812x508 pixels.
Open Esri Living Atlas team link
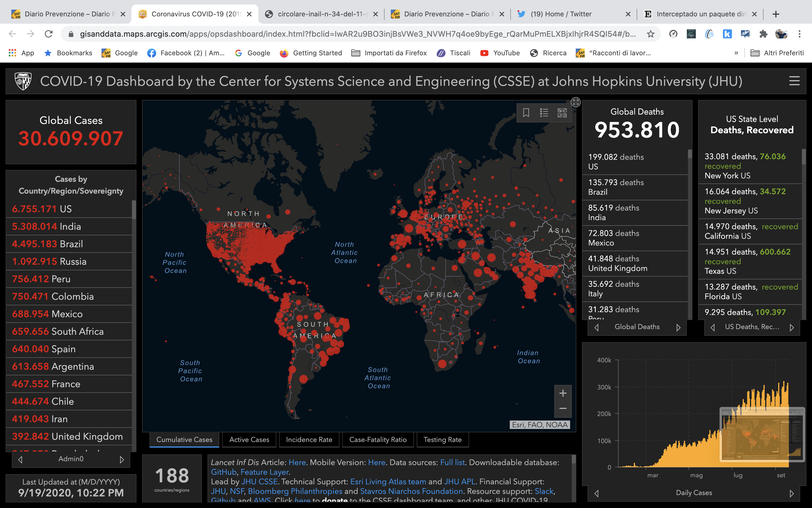[388, 481]
